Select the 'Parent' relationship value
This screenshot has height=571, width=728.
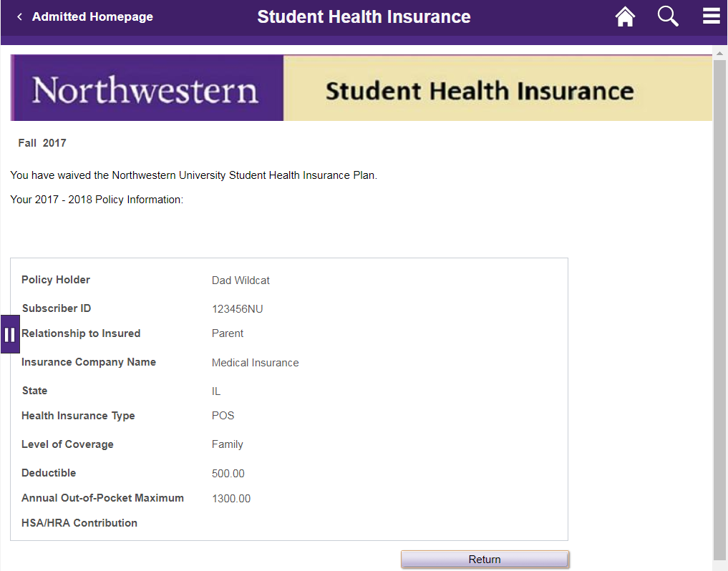coord(228,333)
